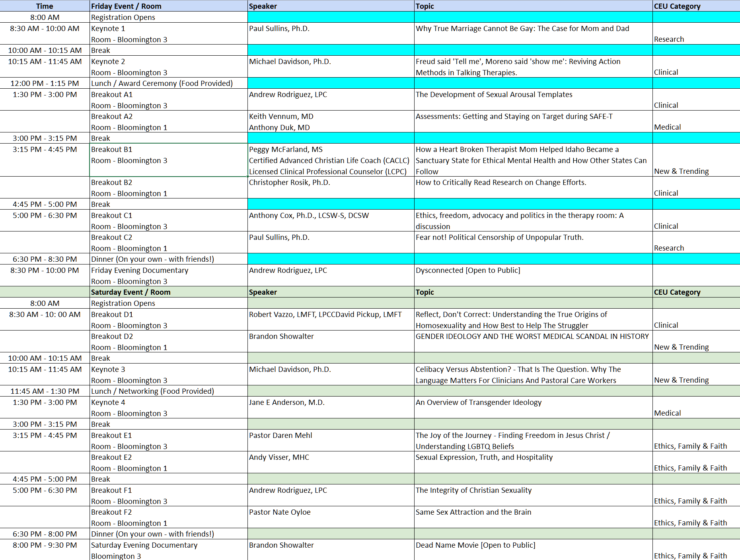Click the 'Andy Visser, MHC' speaker cell
The height and width of the screenshot is (560, 740).
[331, 462]
